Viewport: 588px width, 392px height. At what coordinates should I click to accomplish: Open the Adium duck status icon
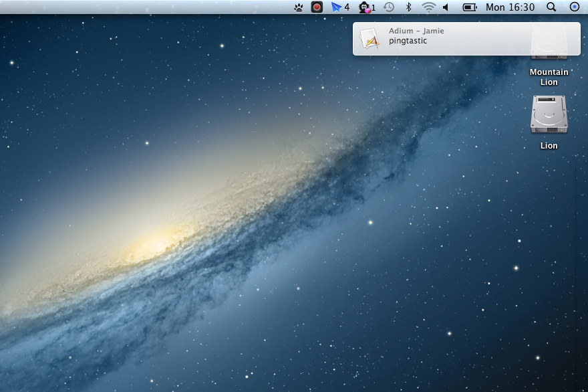click(x=365, y=7)
